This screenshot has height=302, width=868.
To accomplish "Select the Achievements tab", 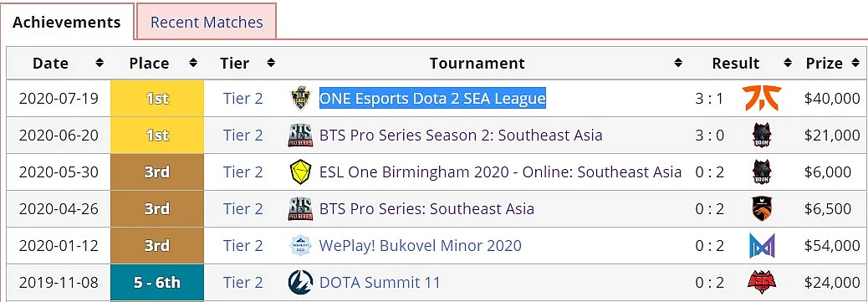I will pos(66,22).
